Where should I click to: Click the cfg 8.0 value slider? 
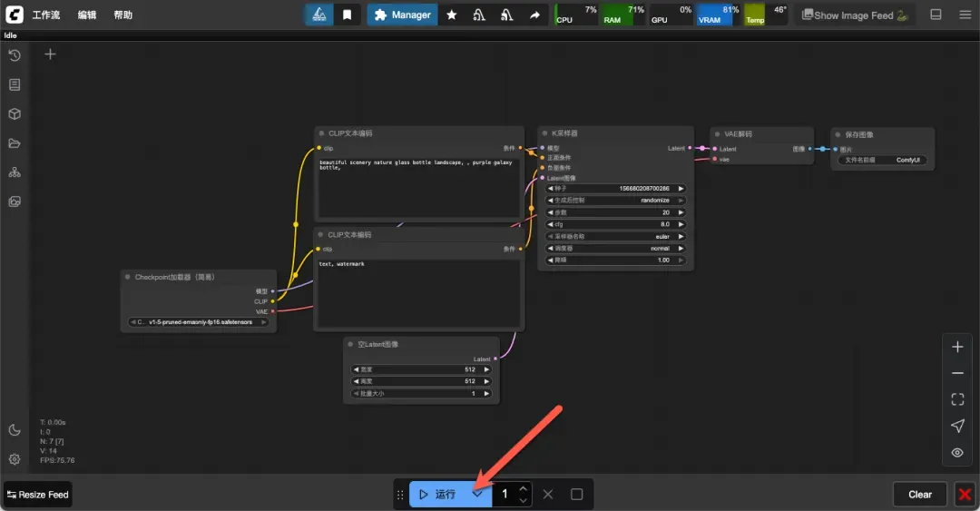[615, 224]
